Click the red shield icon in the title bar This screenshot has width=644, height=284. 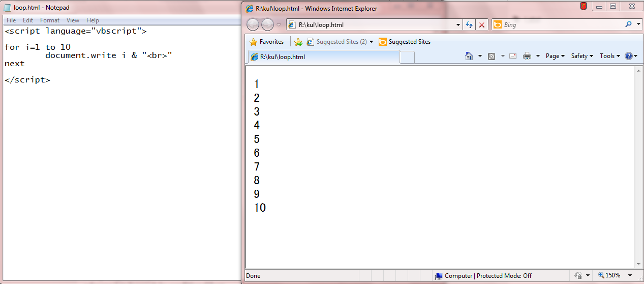point(584,6)
